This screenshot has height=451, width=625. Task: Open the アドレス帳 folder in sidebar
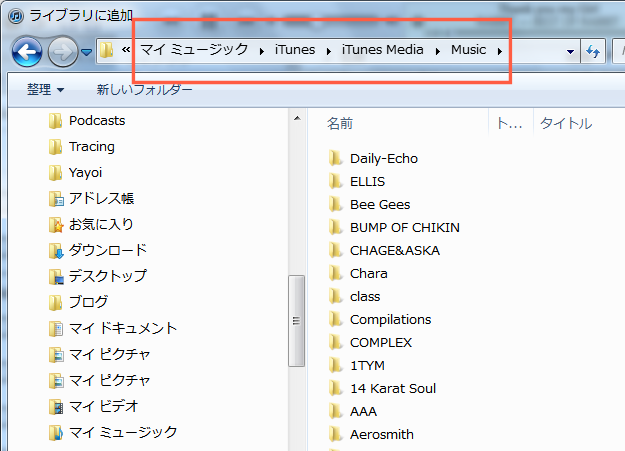[x=101, y=198]
